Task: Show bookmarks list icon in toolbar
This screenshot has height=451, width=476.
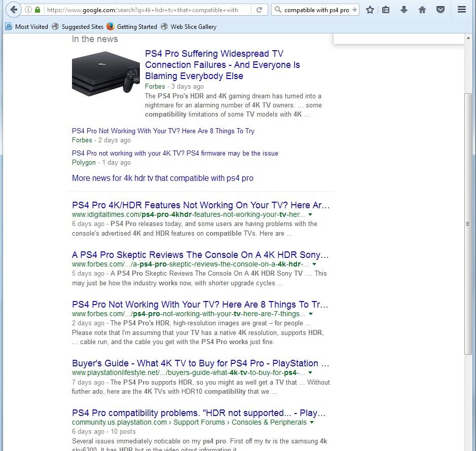Action: pos(386,10)
